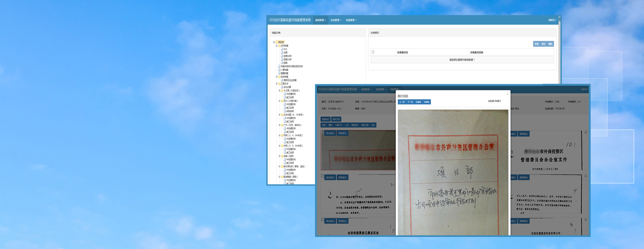Click 刷新图片 in the image toolbar
The height and width of the screenshot is (249, 644).
355,125
